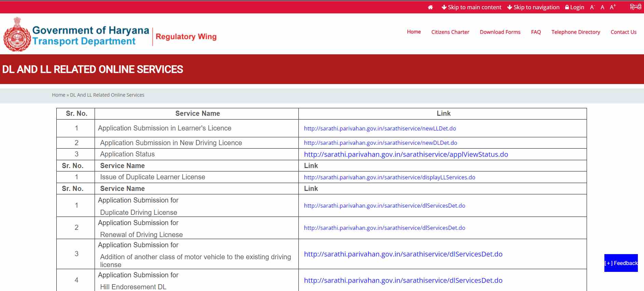Increase font size with A+ button
The height and width of the screenshot is (291, 644).
[x=613, y=7]
